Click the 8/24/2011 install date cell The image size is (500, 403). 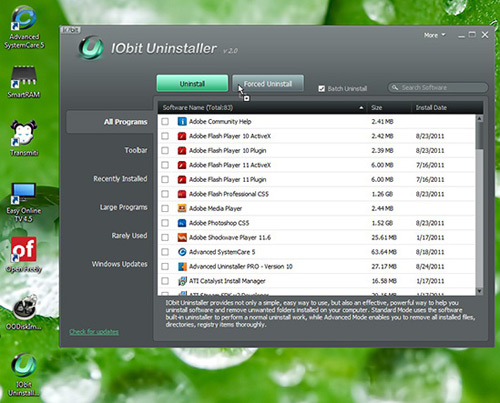click(x=430, y=266)
